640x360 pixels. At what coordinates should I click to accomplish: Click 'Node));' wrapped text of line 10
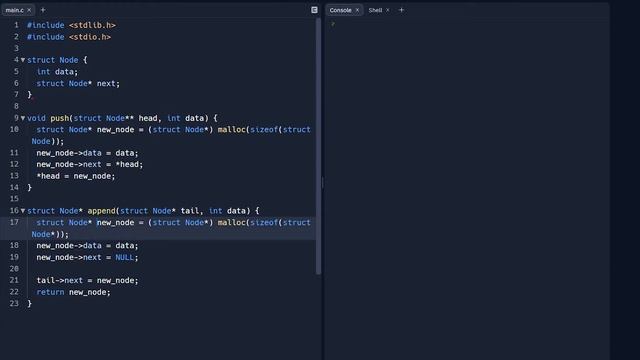tap(48, 141)
